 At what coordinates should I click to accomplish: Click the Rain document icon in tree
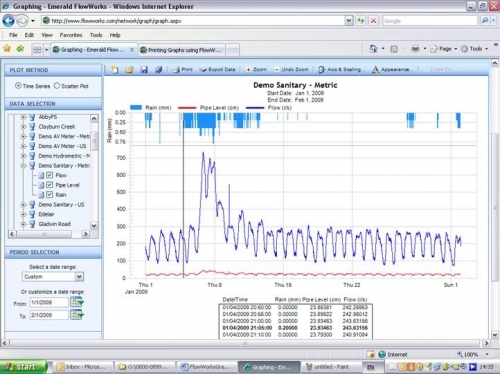click(x=41, y=195)
